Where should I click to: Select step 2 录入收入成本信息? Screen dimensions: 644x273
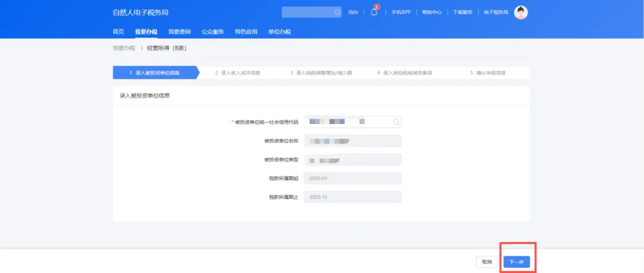pos(240,73)
